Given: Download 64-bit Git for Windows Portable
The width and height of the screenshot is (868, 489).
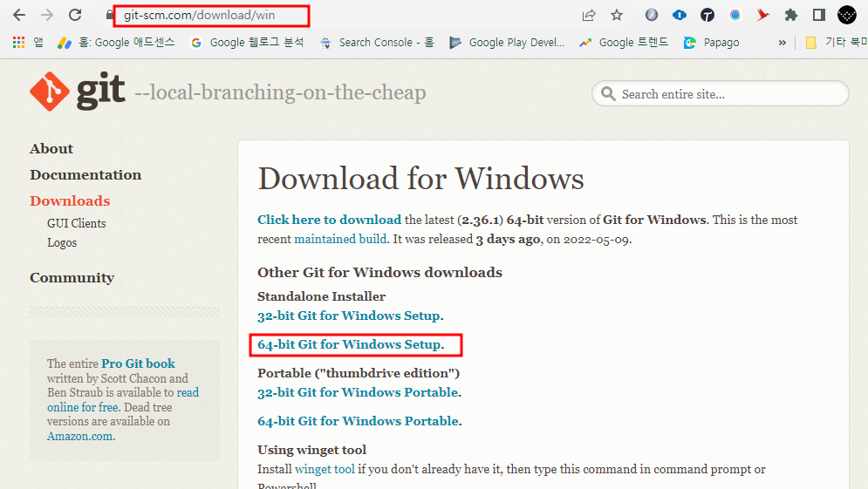Looking at the screenshot, I should click(x=359, y=421).
